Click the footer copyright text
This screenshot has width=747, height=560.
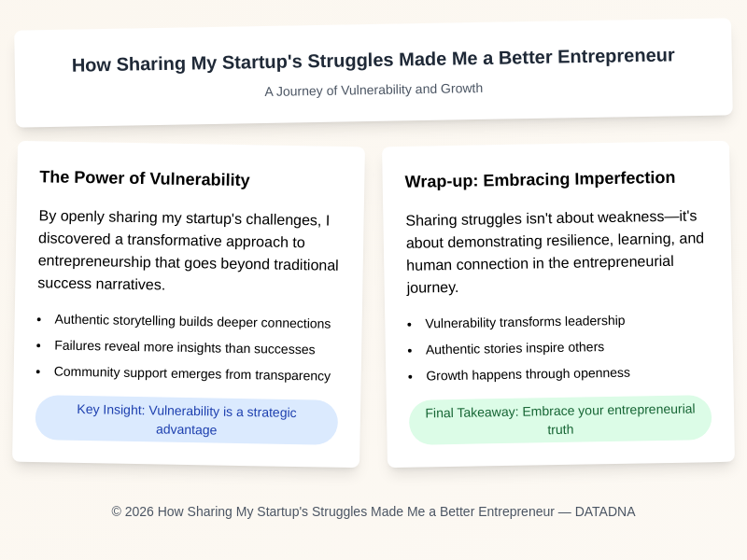point(373,511)
